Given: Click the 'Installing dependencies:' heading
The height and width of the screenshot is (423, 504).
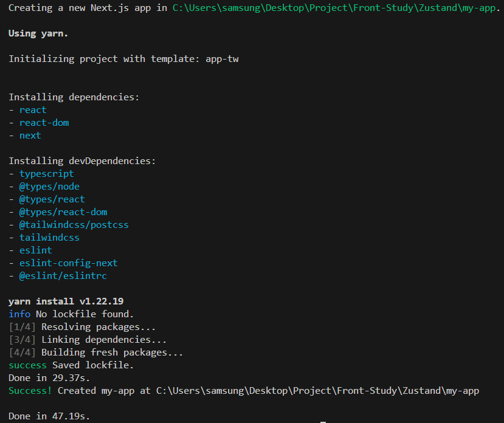Looking at the screenshot, I should point(74,97).
